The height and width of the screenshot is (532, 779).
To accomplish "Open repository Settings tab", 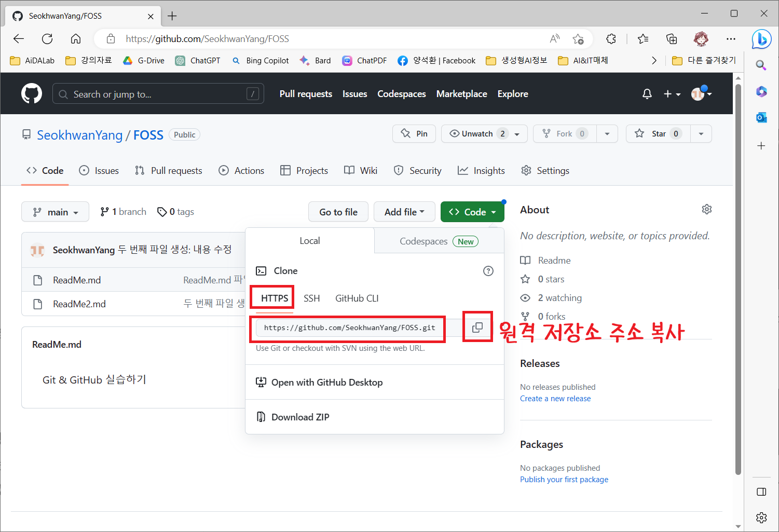I will [x=545, y=171].
